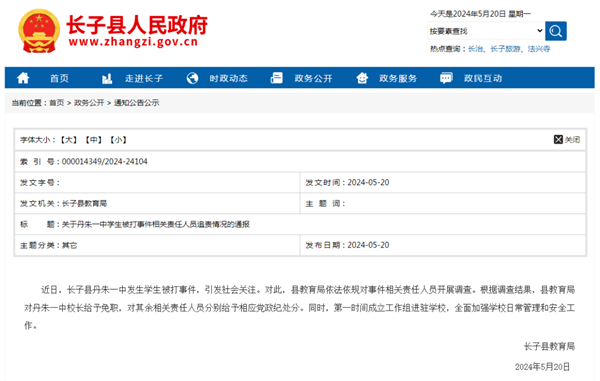Go to 通知公告公示 in the breadcrumb
The width and height of the screenshot is (600, 381).
(x=137, y=103)
